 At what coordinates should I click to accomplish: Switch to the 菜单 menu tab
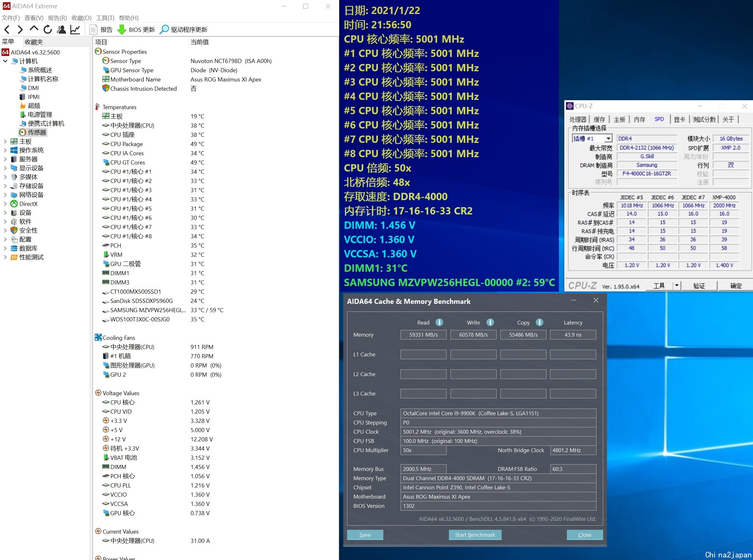tap(8, 42)
